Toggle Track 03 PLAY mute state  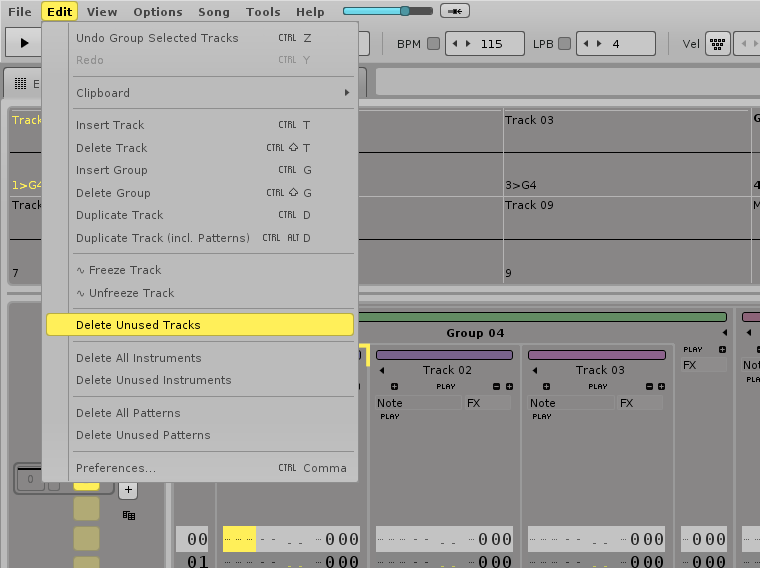[598, 386]
